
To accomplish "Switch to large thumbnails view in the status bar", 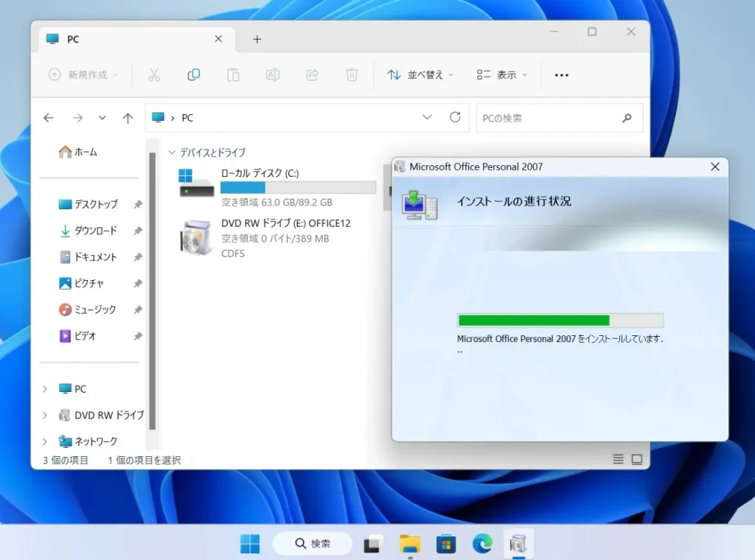I will 637,458.
